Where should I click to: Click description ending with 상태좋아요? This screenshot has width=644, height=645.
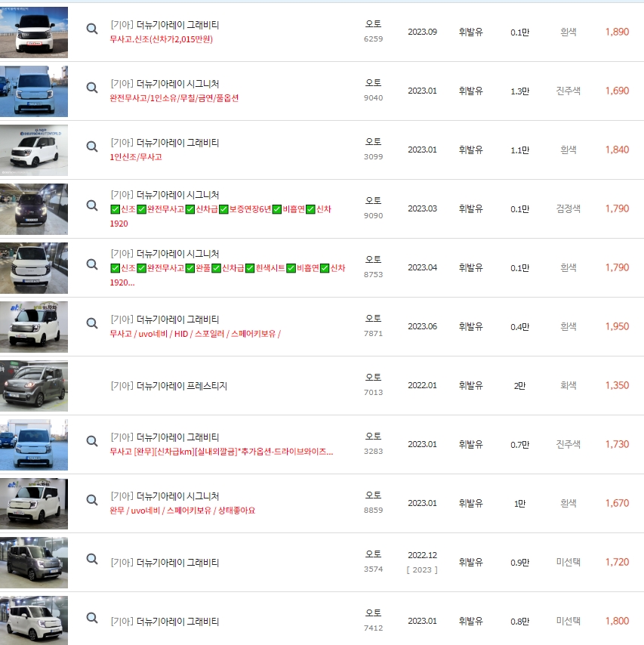pos(182,510)
